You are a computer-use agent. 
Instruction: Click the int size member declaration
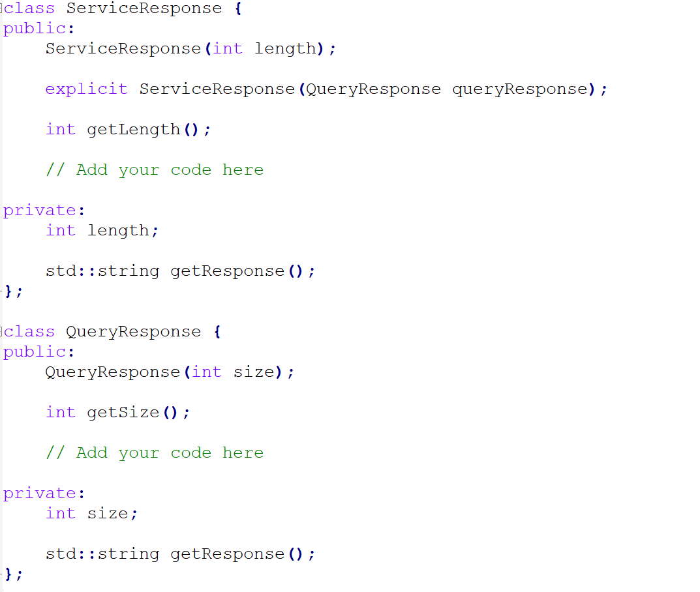click(x=91, y=513)
